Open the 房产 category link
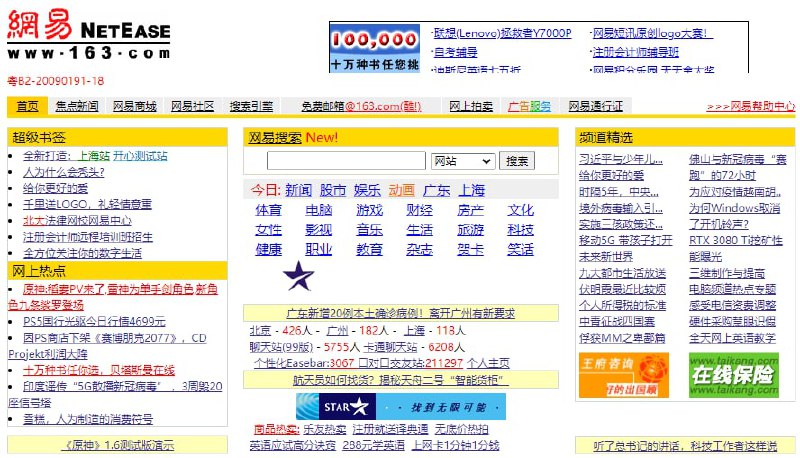Screen dimensions: 800x458 (x=470, y=210)
